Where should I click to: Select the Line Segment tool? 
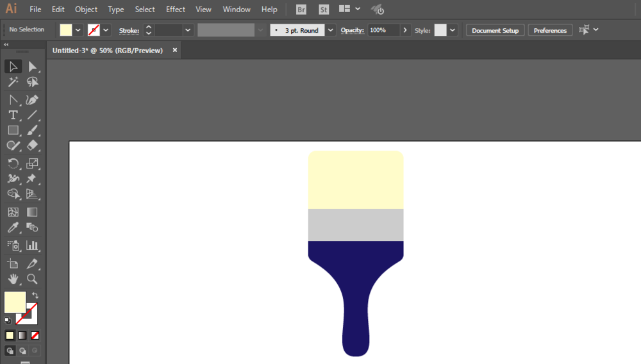pyautogui.click(x=32, y=115)
